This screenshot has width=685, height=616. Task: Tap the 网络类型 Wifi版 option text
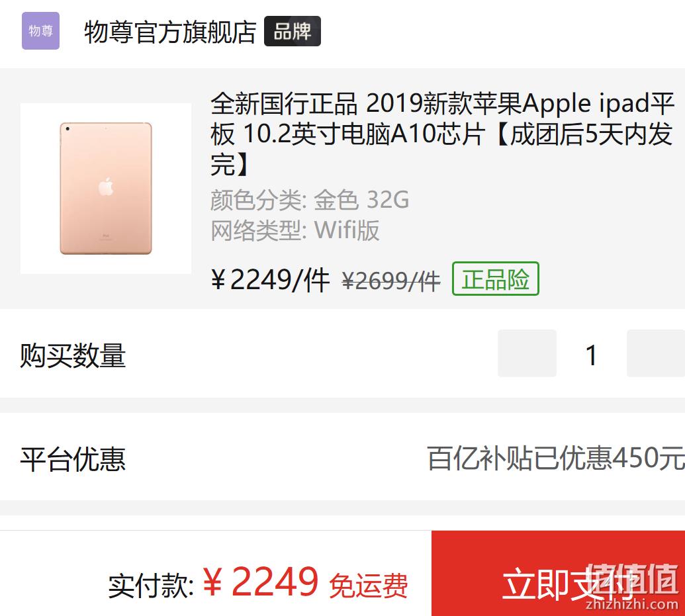pyautogui.click(x=295, y=230)
